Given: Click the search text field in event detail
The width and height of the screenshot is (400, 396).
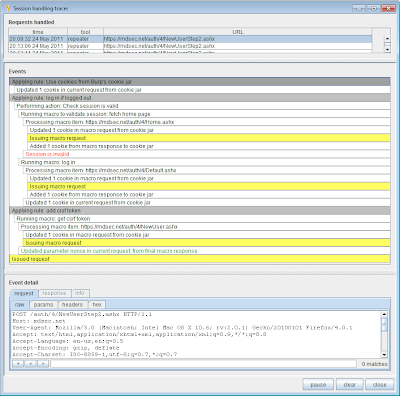Looking at the screenshot, I should (203, 364).
